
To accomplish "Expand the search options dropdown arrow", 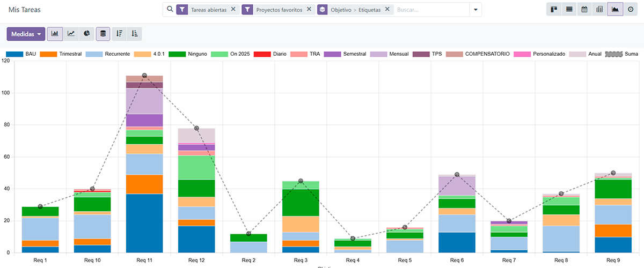I will click(475, 10).
